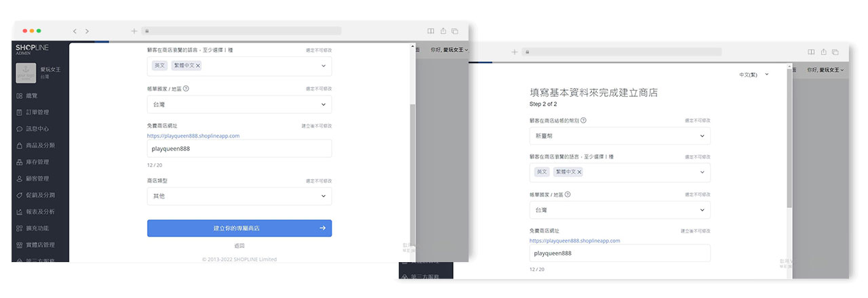Expand 台灣 country dropdown in left window
Image resolution: width=868 pixels, height=298 pixels.
pyautogui.click(x=323, y=104)
